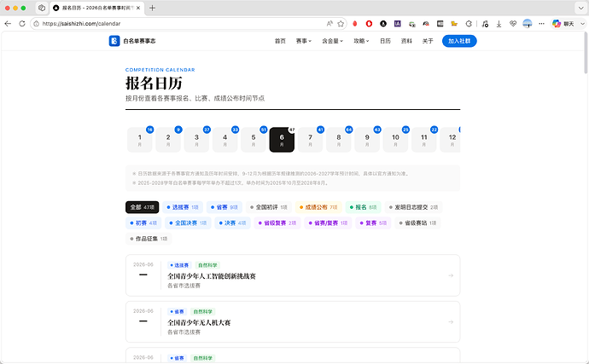Toggle the 决赛 4项 filter chip
The image size is (589, 364).
click(x=232, y=222)
